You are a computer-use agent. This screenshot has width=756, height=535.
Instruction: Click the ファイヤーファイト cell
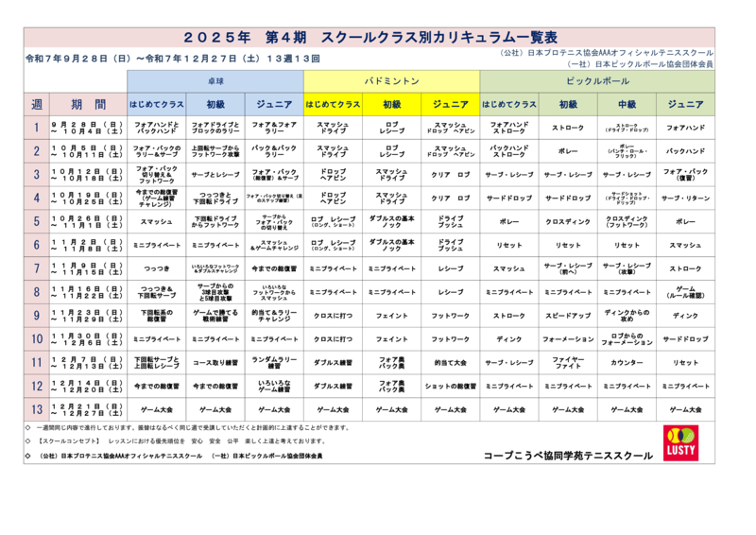coord(568,362)
